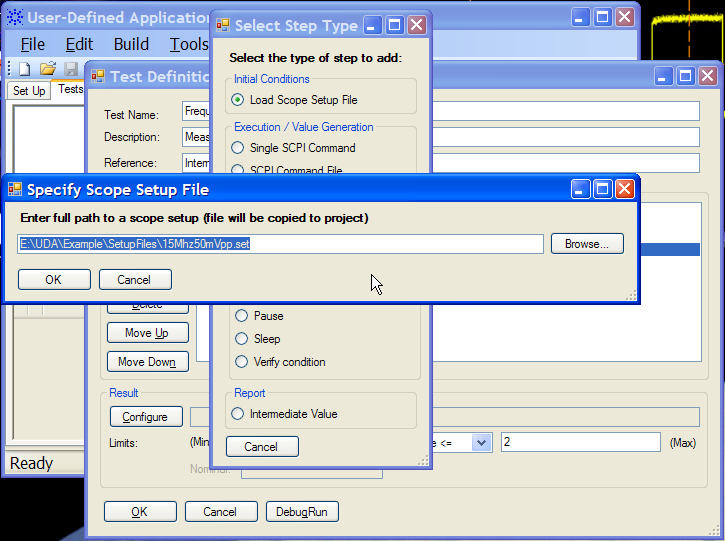
Task: Select the Sleep step type
Action: [x=240, y=339]
